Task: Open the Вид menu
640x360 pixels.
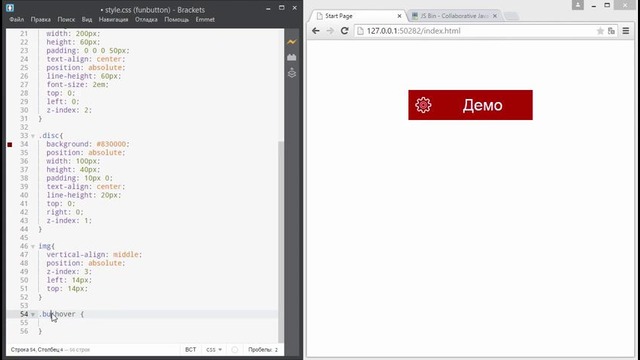Action: (87, 19)
